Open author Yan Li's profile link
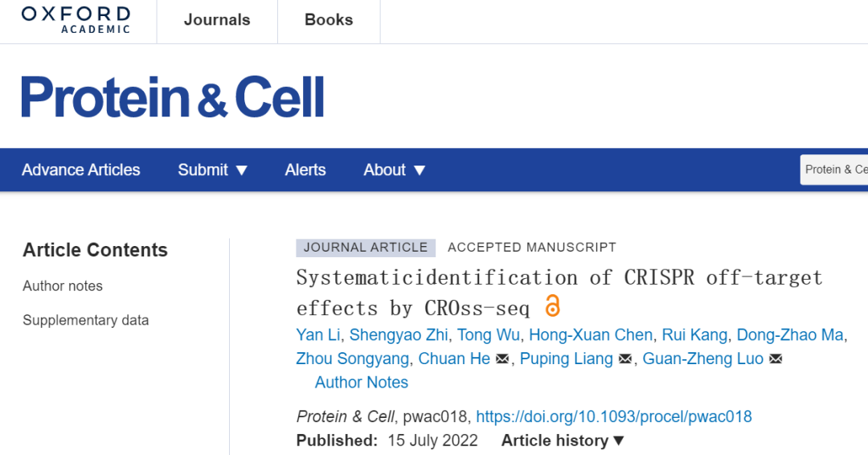Image resolution: width=868 pixels, height=455 pixels. tap(317, 335)
